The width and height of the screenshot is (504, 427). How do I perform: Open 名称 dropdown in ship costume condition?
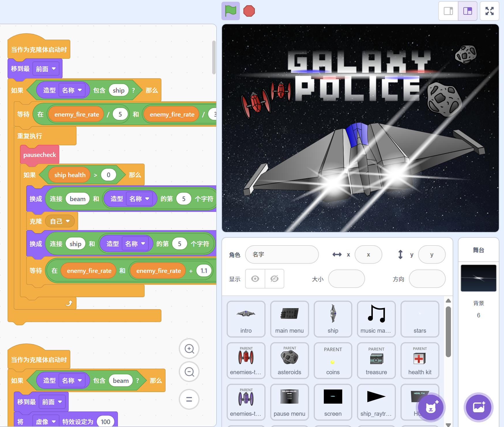point(72,90)
